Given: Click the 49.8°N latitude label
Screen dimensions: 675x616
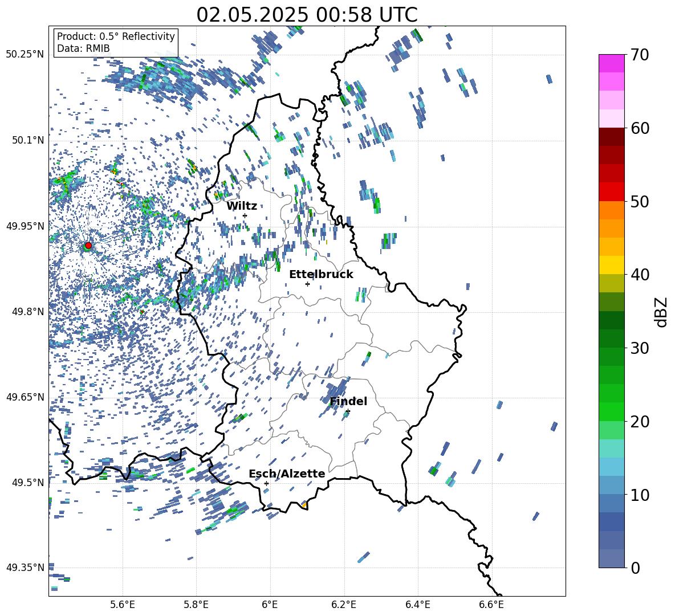Looking at the screenshot, I should (28, 312).
